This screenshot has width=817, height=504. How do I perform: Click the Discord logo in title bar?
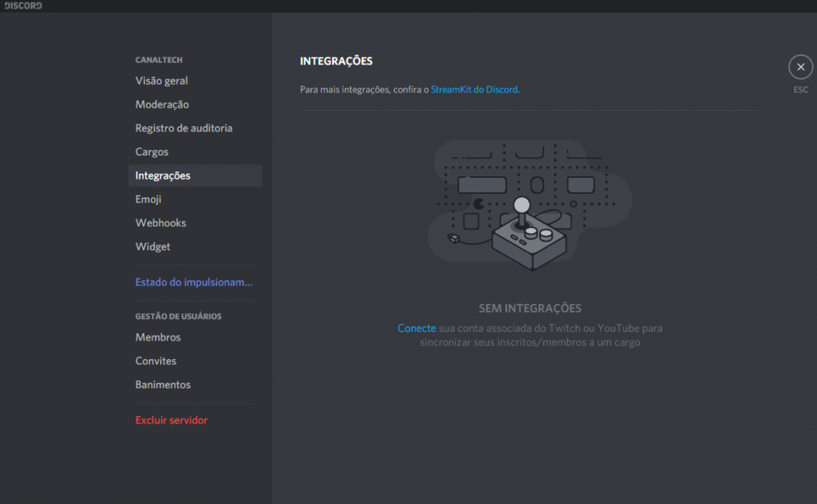click(23, 6)
